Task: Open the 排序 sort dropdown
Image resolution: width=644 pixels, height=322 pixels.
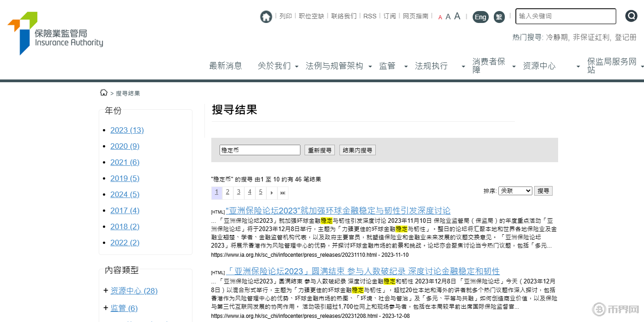Action: tap(515, 191)
